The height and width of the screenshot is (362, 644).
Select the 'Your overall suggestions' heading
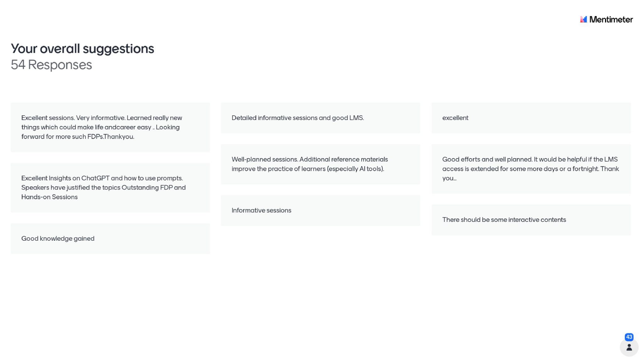(x=82, y=49)
